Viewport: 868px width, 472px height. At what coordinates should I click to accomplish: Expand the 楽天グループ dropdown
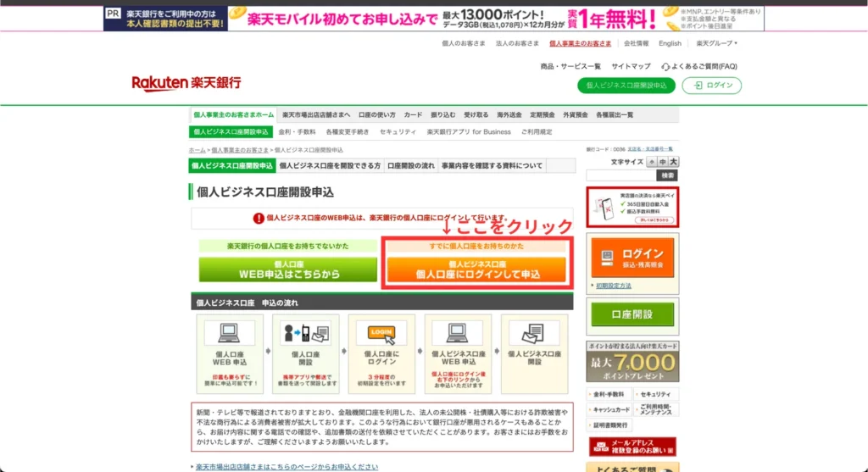(717, 43)
